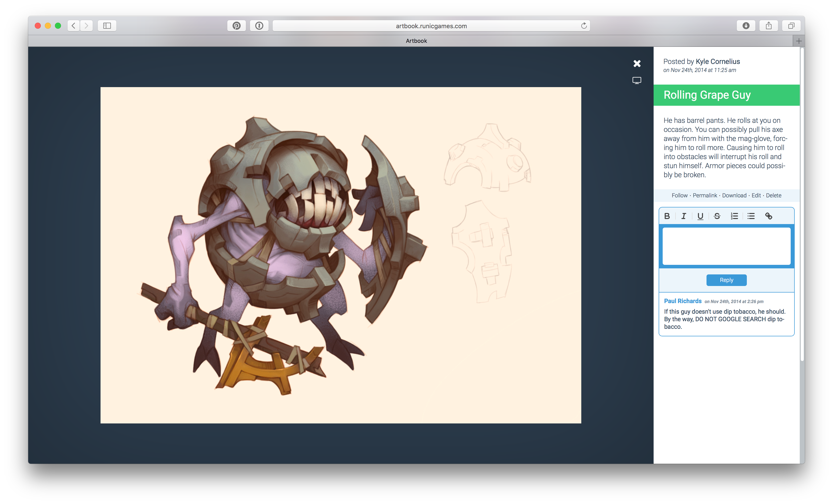Toggle italic formatting in comment editor

coord(684,216)
